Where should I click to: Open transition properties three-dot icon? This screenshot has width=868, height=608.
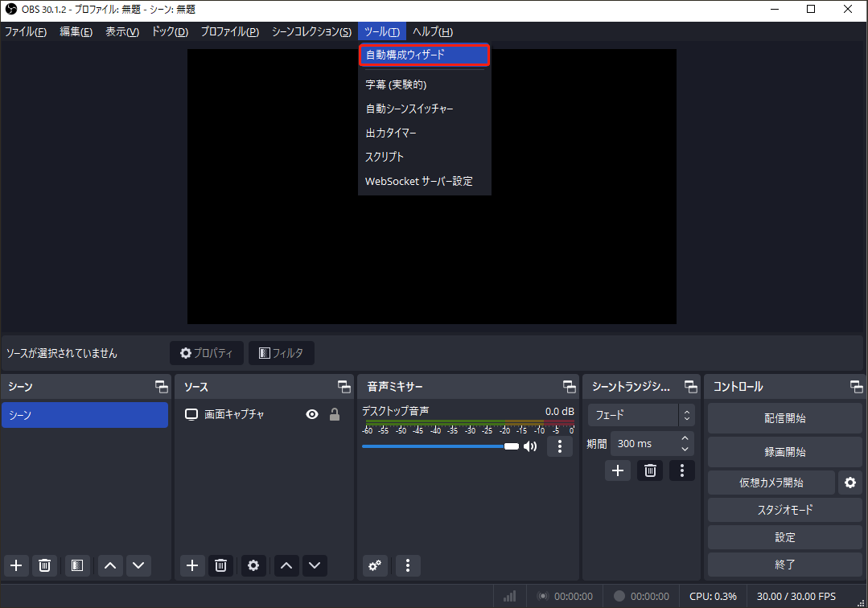(x=682, y=470)
